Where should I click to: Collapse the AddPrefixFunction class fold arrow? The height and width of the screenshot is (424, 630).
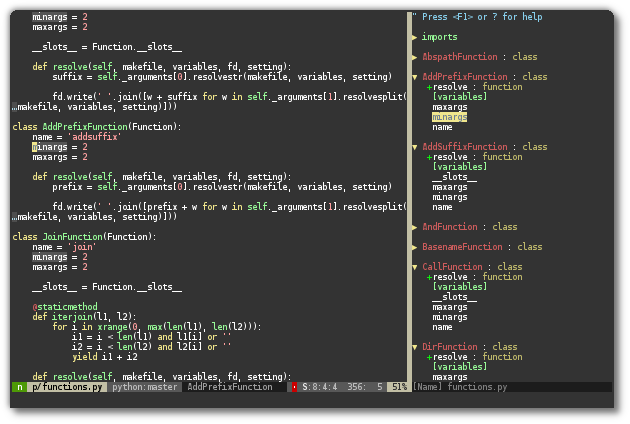click(415, 77)
